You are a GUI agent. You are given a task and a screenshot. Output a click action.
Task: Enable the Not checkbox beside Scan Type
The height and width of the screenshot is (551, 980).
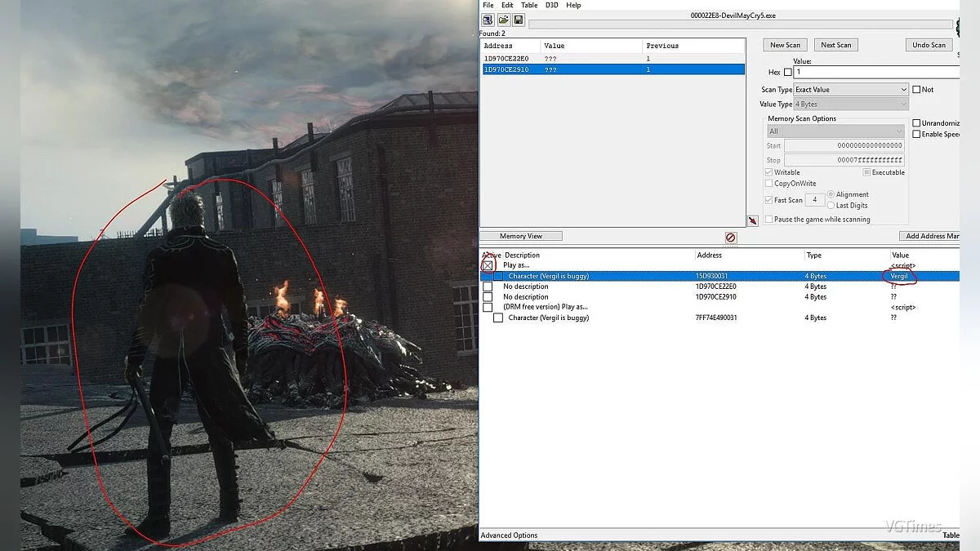pyautogui.click(x=916, y=90)
